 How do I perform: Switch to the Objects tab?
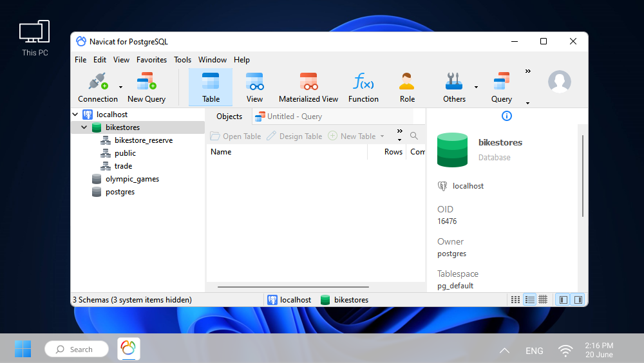pyautogui.click(x=229, y=116)
